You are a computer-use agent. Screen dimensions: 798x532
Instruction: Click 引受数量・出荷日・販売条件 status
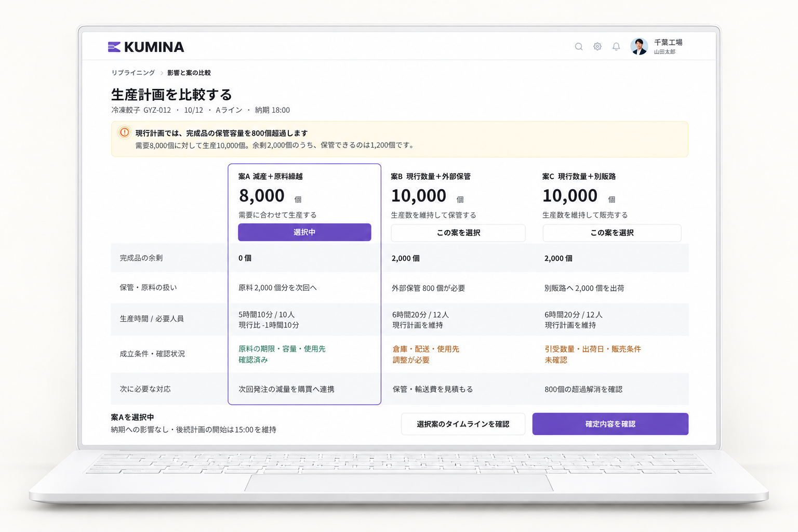(x=593, y=349)
